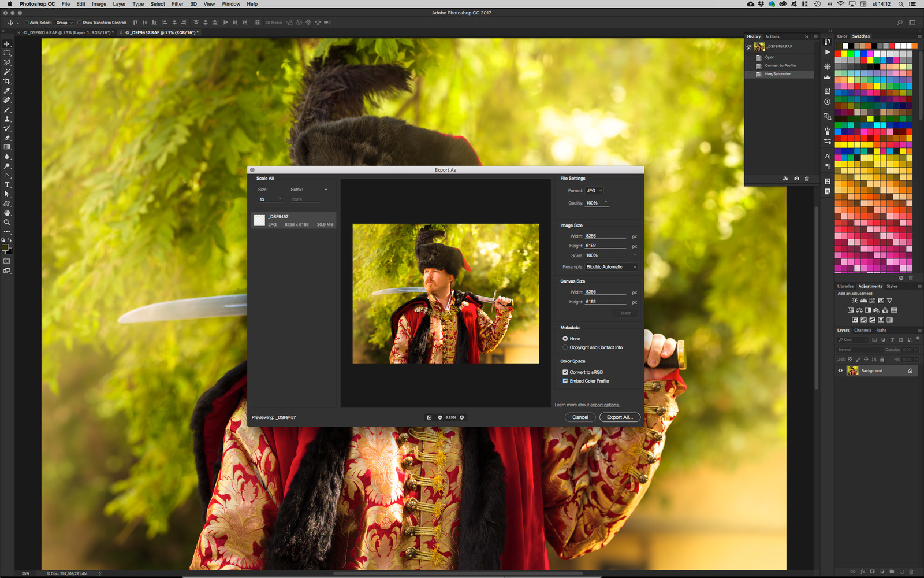924x578 pixels.
Task: Zoom in the export preview
Action: point(462,417)
